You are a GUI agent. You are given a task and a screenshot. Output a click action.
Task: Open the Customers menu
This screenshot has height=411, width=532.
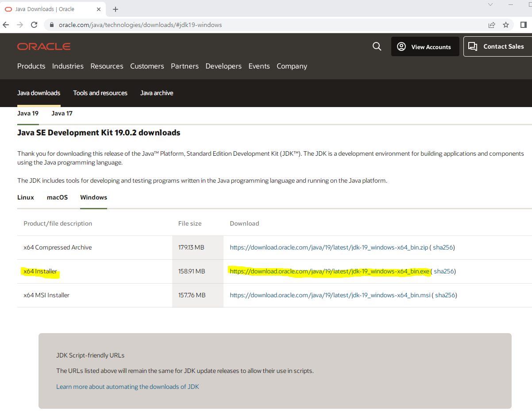click(x=147, y=66)
